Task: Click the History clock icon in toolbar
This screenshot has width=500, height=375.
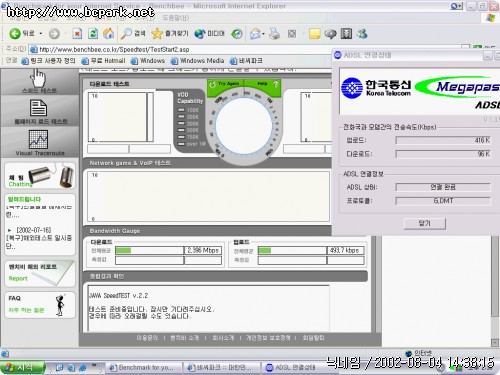Action: coord(237,34)
